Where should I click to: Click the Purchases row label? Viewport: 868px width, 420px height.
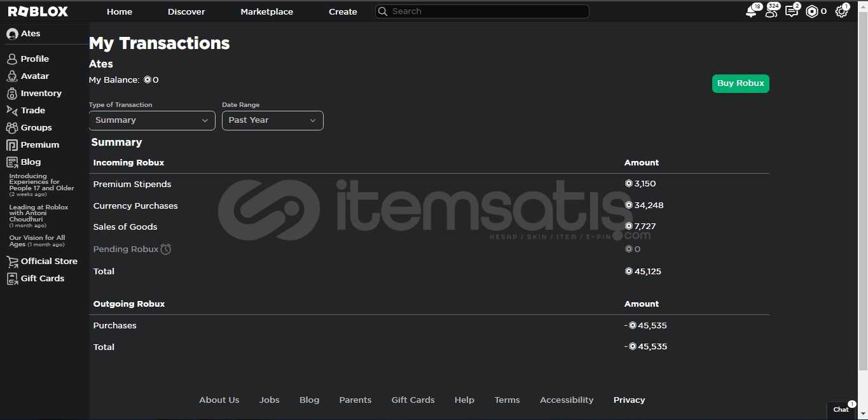(115, 326)
